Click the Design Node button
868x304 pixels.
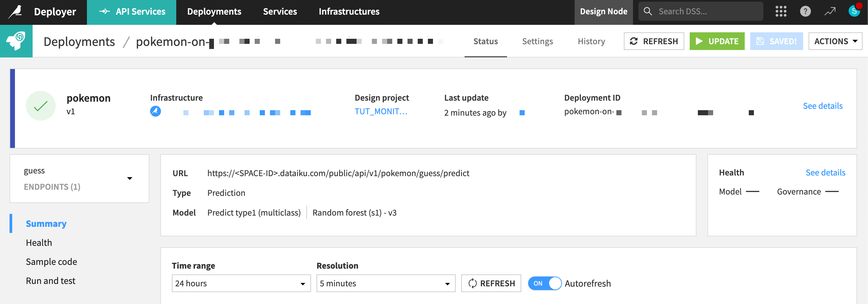pyautogui.click(x=603, y=12)
